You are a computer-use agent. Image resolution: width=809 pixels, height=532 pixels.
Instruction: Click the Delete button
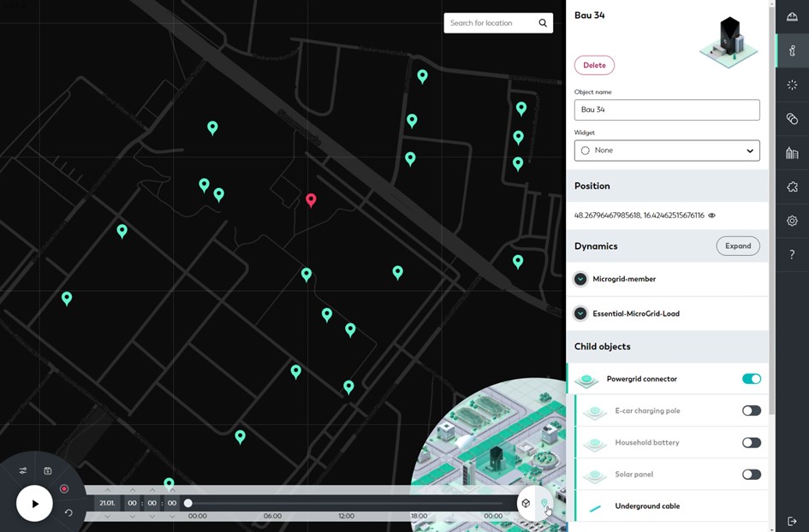point(594,66)
